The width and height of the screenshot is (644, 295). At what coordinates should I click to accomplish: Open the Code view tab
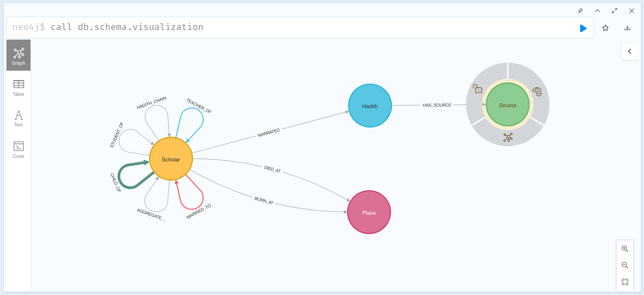18,150
